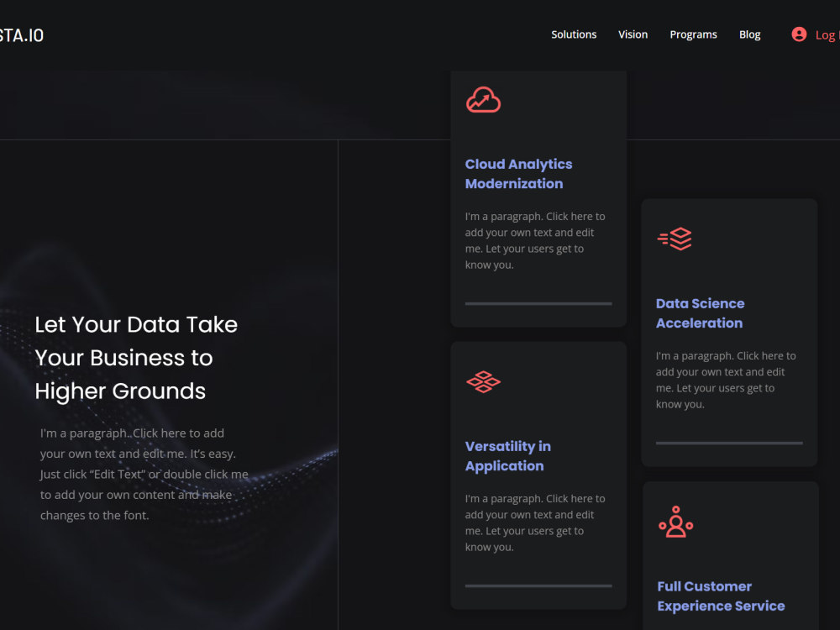Image resolution: width=840 pixels, height=630 pixels.
Task: Click the paragraph in Versatility card
Action: (x=535, y=522)
